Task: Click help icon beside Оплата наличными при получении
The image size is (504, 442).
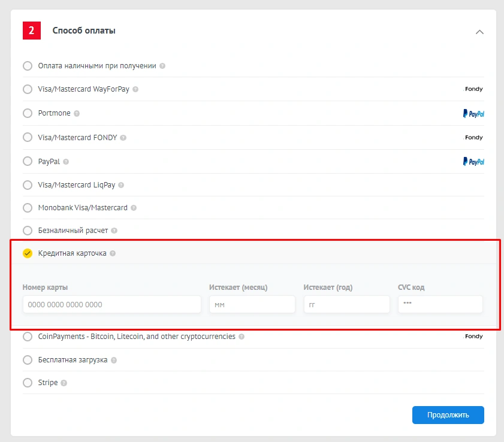Action: click(162, 66)
